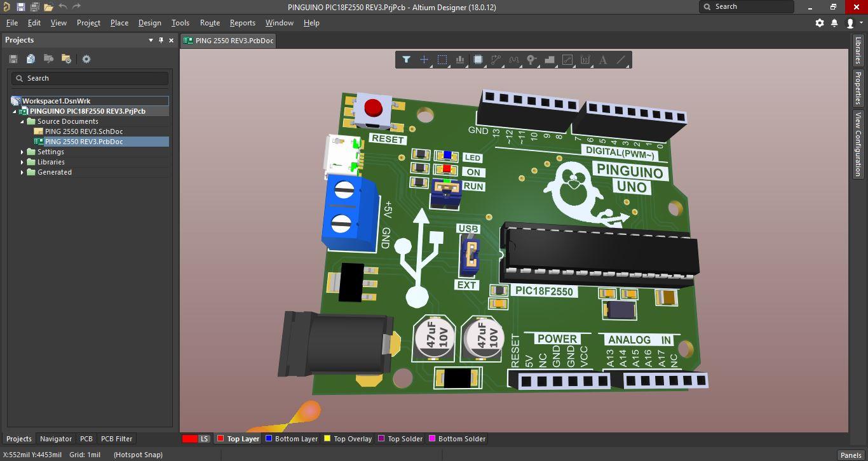Choose the rectangular selection tool
The width and height of the screenshot is (868, 461).
442,60
